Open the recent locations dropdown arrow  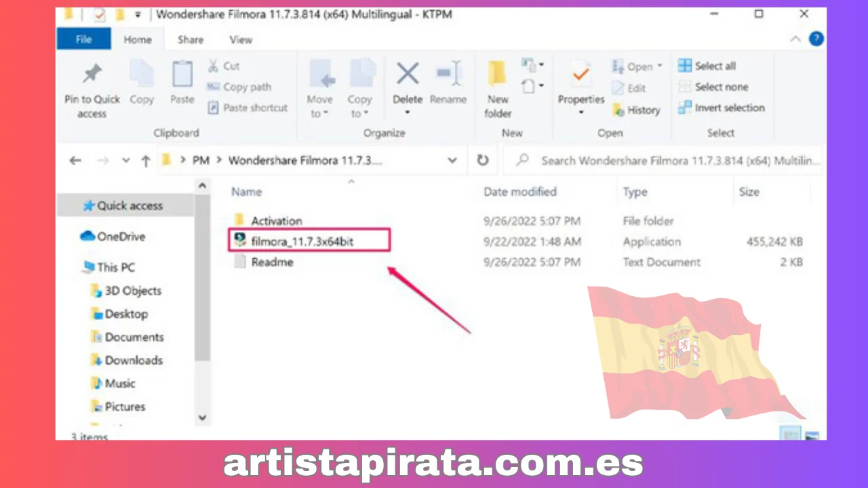click(x=125, y=161)
